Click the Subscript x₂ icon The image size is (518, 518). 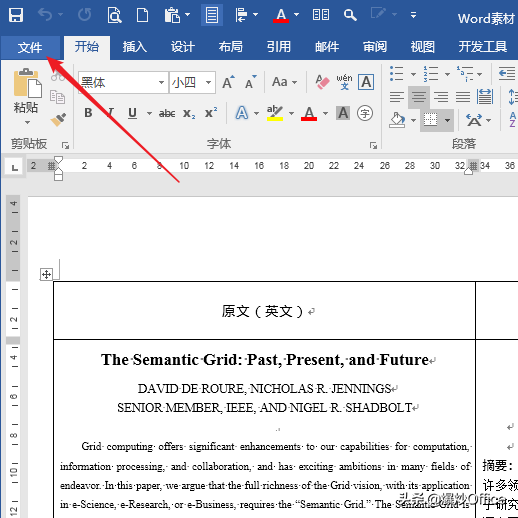(x=189, y=113)
